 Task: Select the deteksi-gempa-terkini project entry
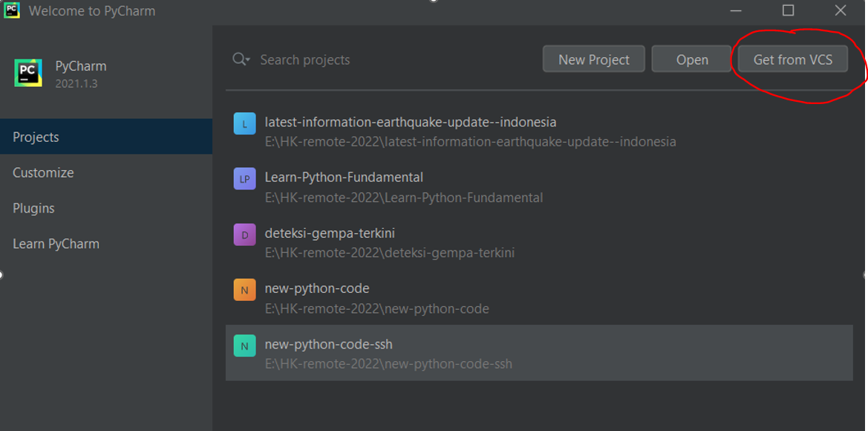click(x=330, y=233)
